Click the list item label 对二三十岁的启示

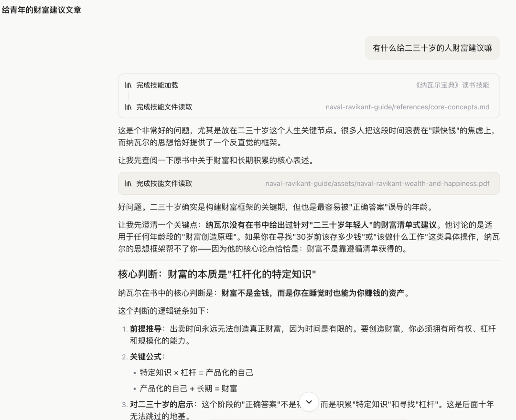tap(161, 405)
